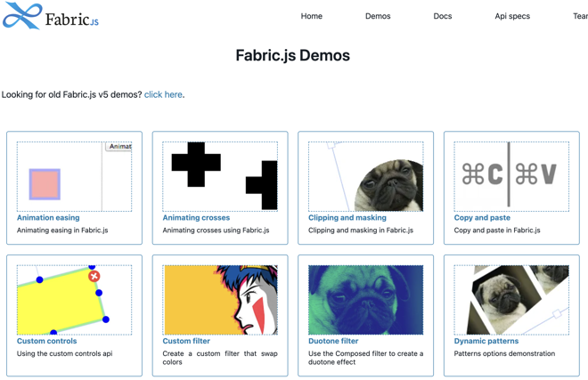Screen dimensions: 588x380
Task: Click the Copy and paste title link
Action: pos(482,218)
